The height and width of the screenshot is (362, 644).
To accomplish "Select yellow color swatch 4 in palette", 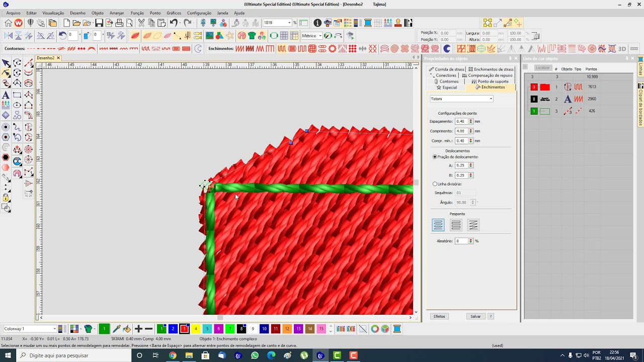I will click(x=196, y=329).
